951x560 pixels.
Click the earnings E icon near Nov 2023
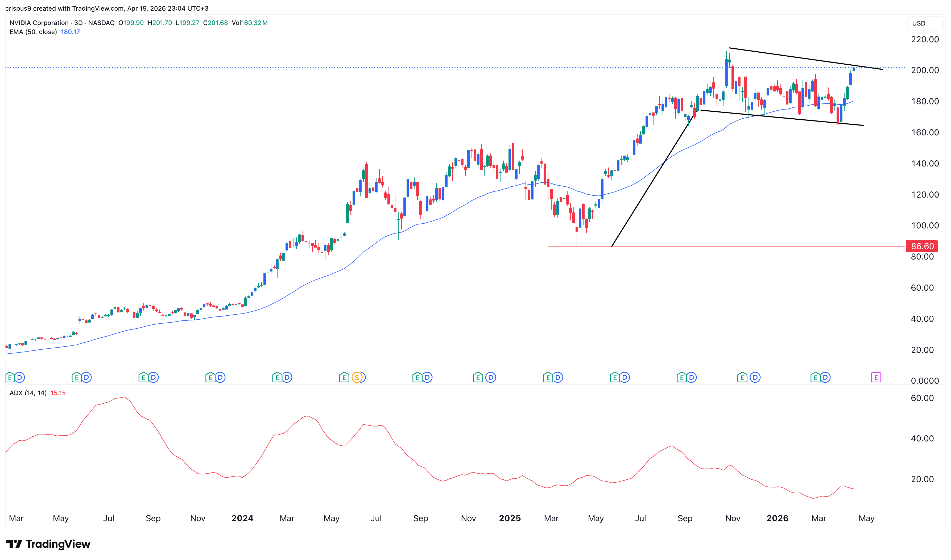(210, 377)
